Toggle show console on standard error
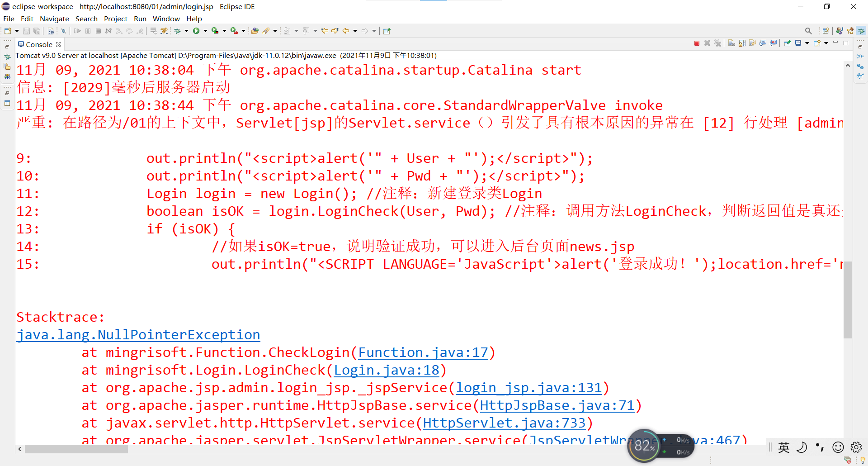This screenshot has height=466, width=868. point(773,43)
